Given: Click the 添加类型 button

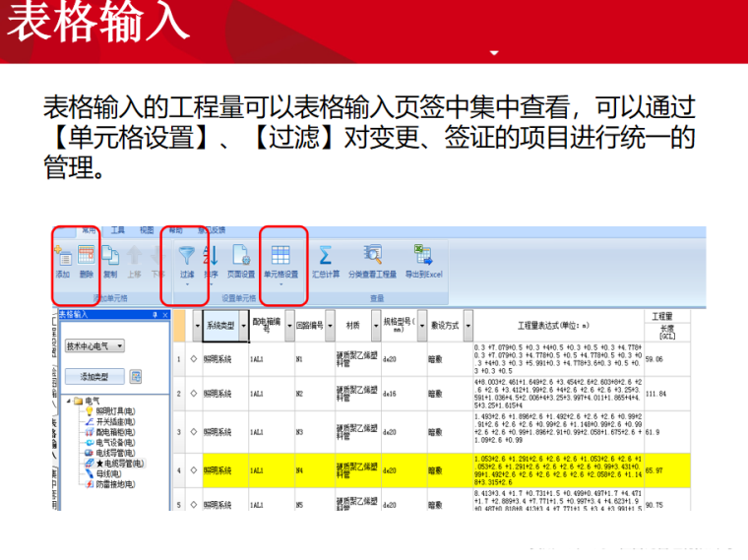Looking at the screenshot, I should pos(94,376).
